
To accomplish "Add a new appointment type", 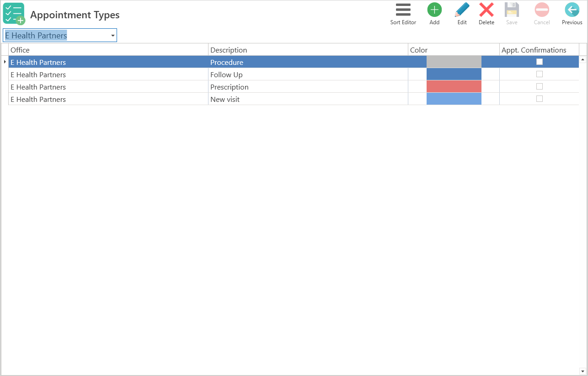I will coord(434,14).
